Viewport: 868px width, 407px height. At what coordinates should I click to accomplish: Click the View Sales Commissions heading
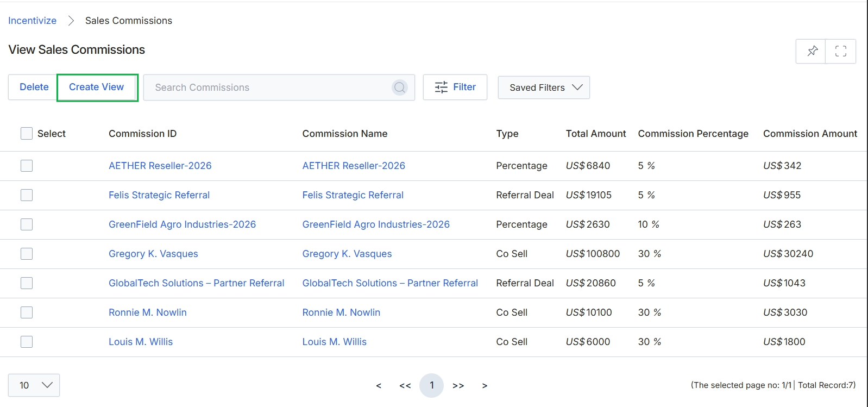pos(77,49)
